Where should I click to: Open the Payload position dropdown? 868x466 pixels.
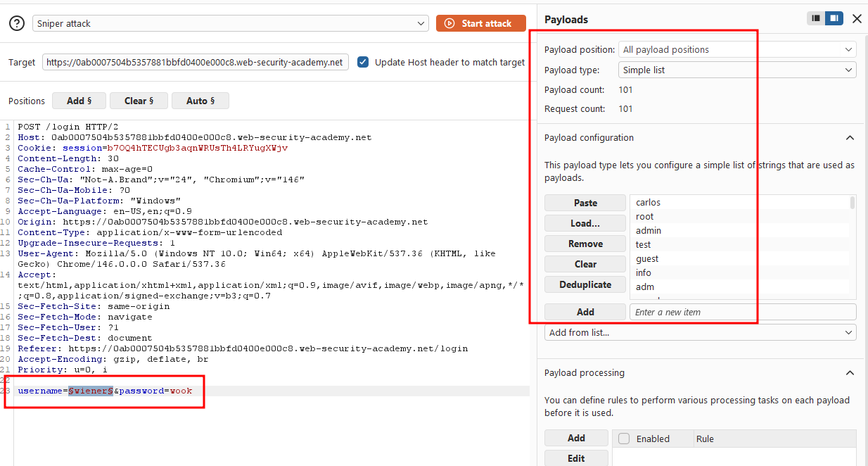pos(737,49)
